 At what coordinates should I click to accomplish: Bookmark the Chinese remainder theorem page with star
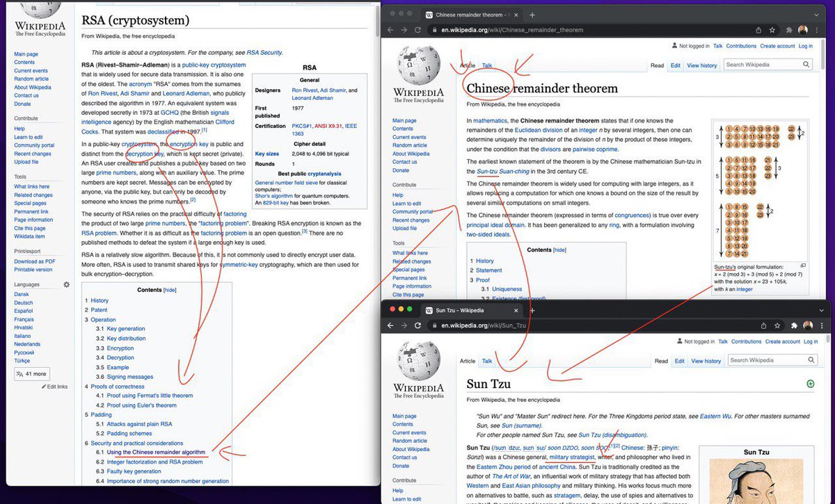tap(772, 30)
